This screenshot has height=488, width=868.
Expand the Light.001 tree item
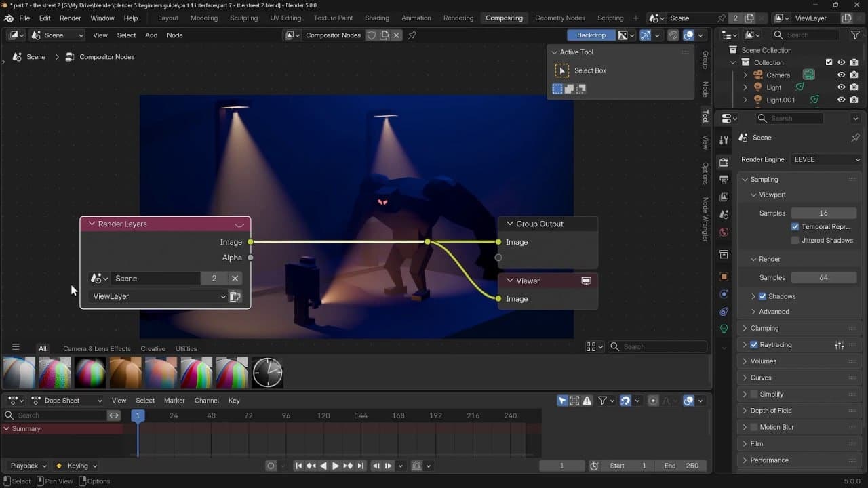(745, 100)
